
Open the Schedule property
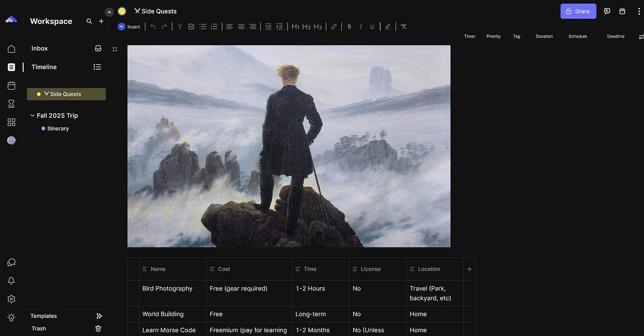pyautogui.click(x=577, y=36)
